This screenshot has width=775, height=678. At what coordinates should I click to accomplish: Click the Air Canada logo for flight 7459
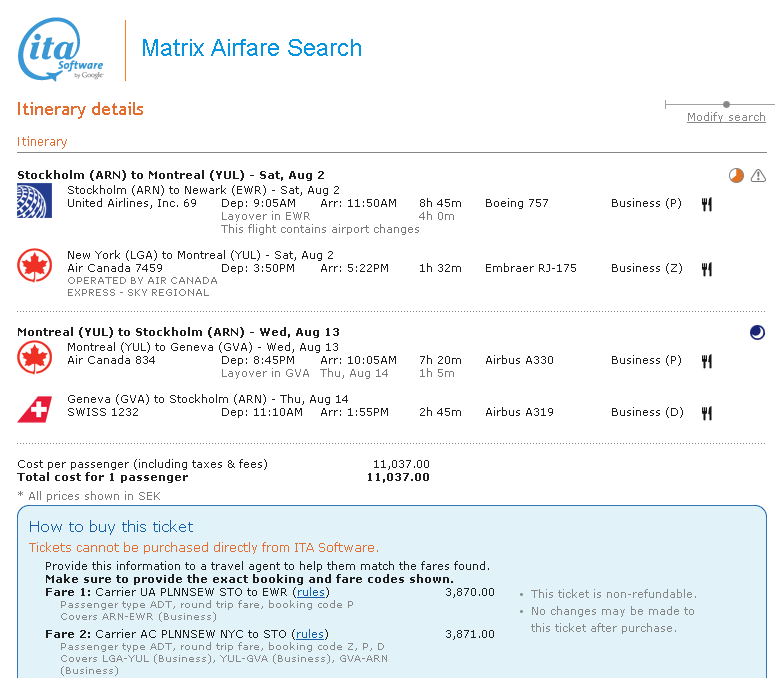34,266
